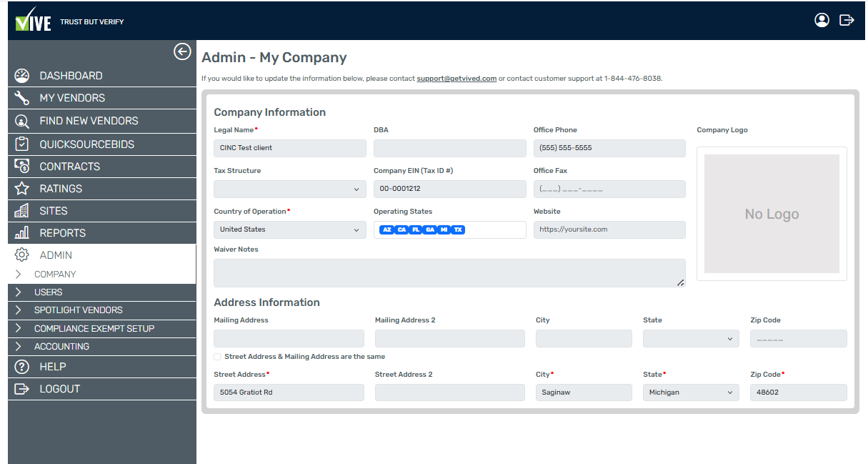Viewport: 868px width, 464px height.
Task: Click the Help question mark icon
Action: [22, 367]
